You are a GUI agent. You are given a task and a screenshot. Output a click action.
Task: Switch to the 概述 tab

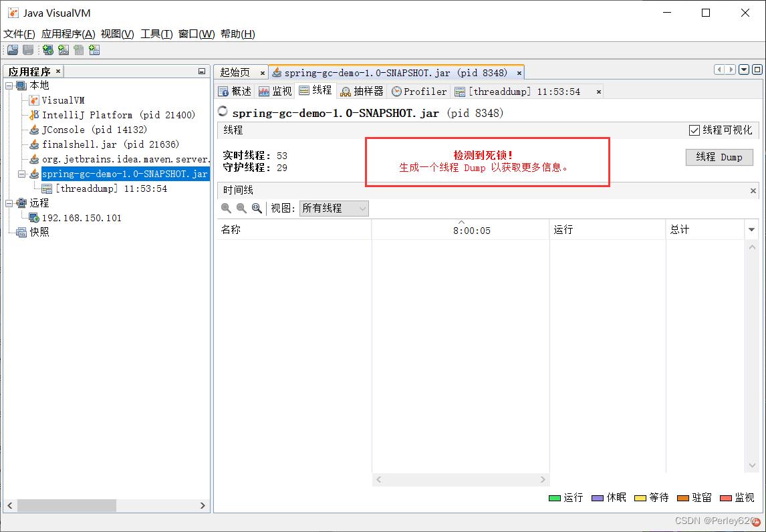(x=235, y=92)
